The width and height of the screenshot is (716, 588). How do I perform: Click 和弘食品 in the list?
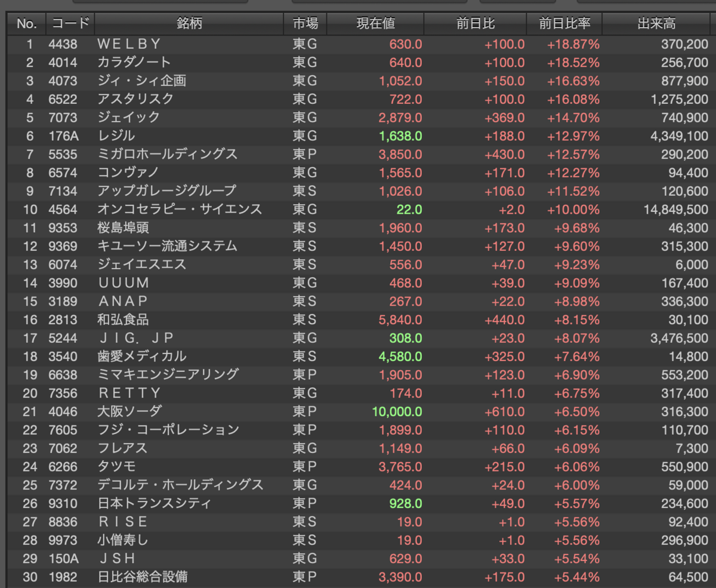(x=122, y=320)
